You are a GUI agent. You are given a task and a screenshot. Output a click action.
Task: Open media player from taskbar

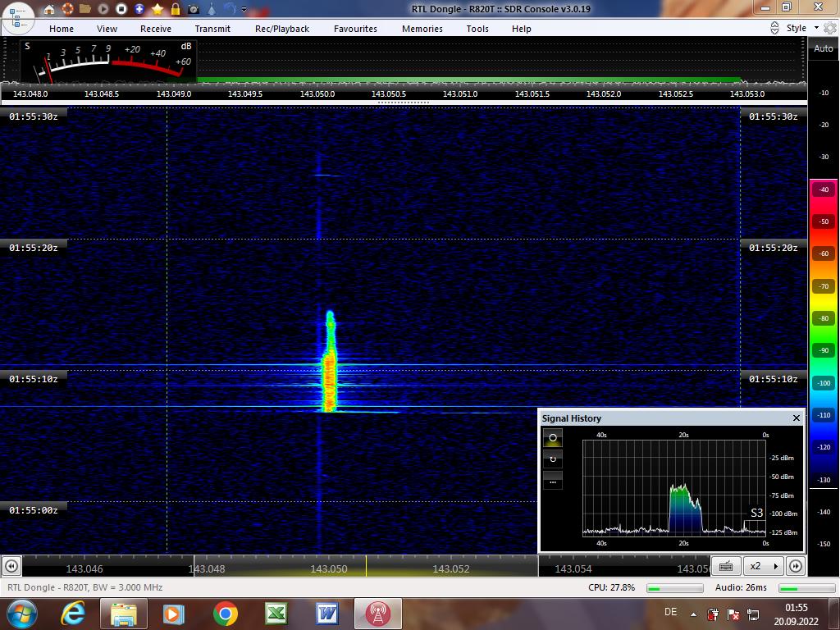click(173, 614)
